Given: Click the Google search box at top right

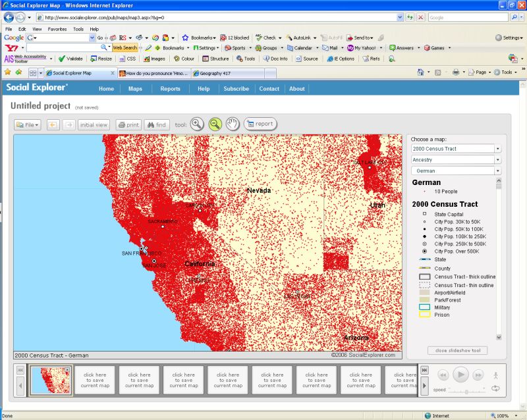Looking at the screenshot, I should click(468, 17).
